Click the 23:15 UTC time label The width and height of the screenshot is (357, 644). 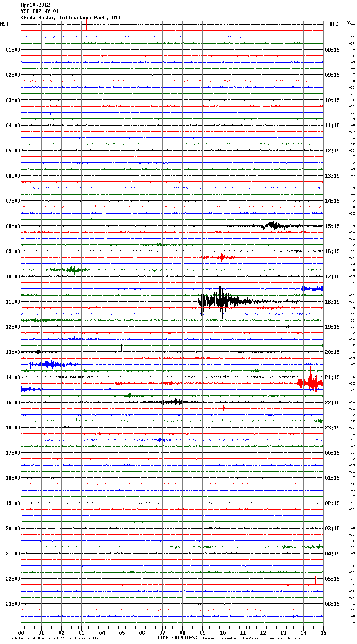pyautogui.click(x=332, y=428)
